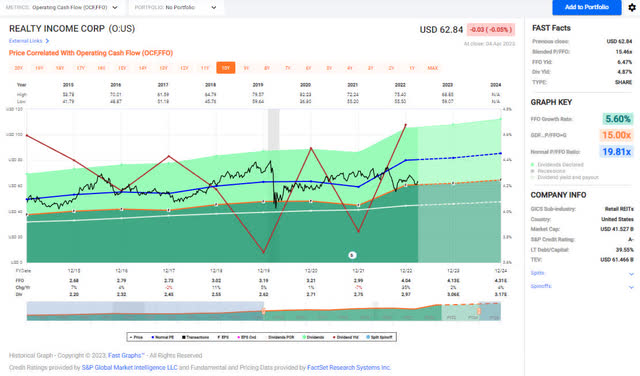Click the Retail REITs sub-industry value
Screen dimensions: 640x376
click(619, 209)
